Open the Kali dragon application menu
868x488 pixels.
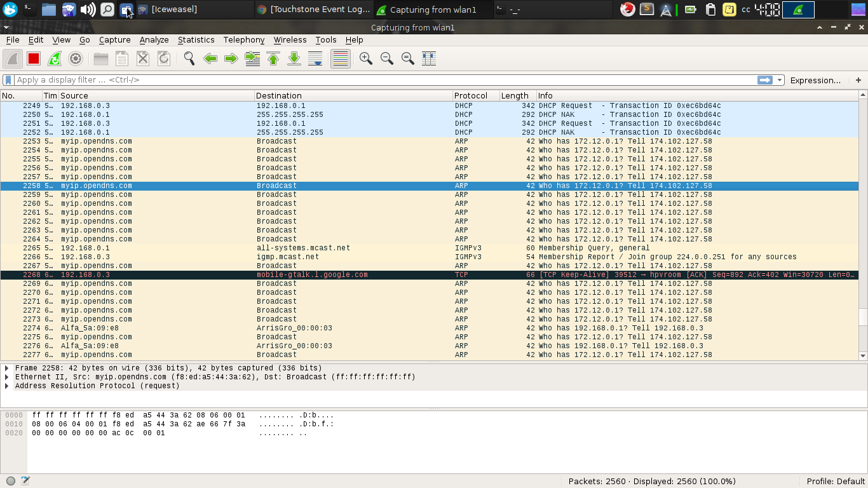10,9
